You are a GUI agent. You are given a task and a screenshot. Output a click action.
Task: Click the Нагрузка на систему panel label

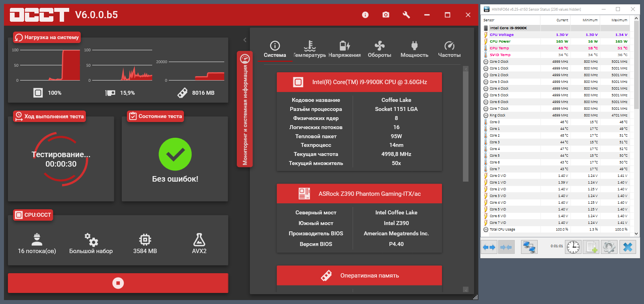point(47,38)
